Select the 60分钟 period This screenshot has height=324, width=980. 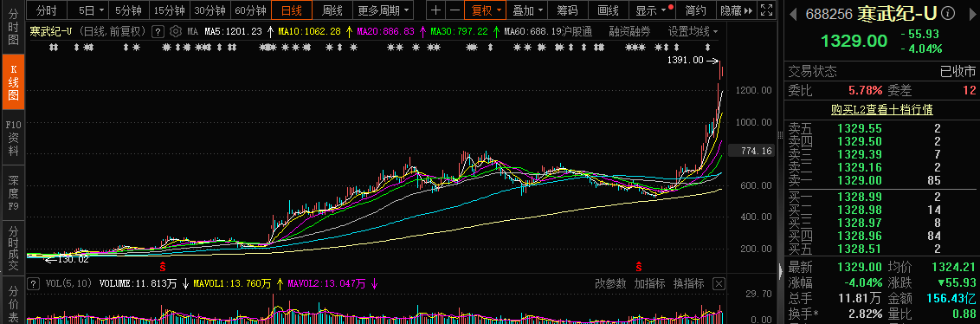[250, 10]
